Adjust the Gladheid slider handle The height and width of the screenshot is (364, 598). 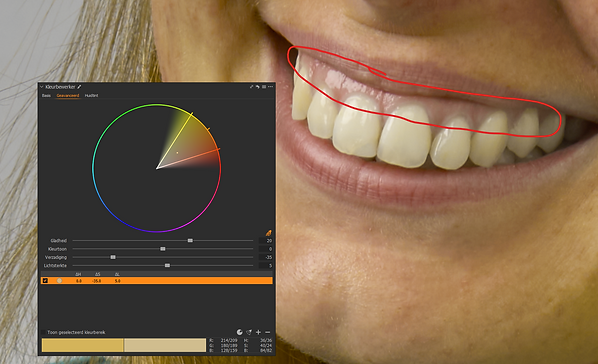pyautogui.click(x=190, y=240)
